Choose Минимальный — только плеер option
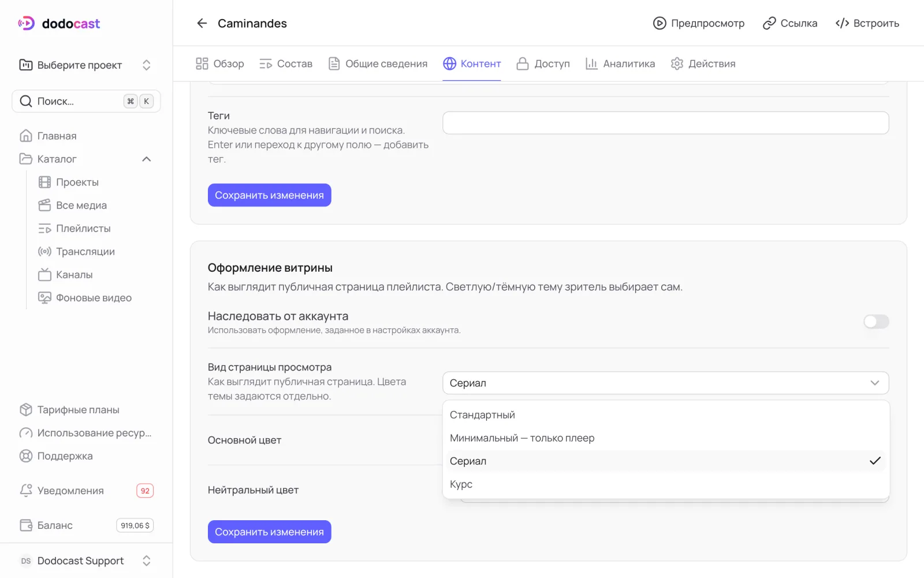Image resolution: width=924 pixels, height=578 pixels. click(x=665, y=438)
